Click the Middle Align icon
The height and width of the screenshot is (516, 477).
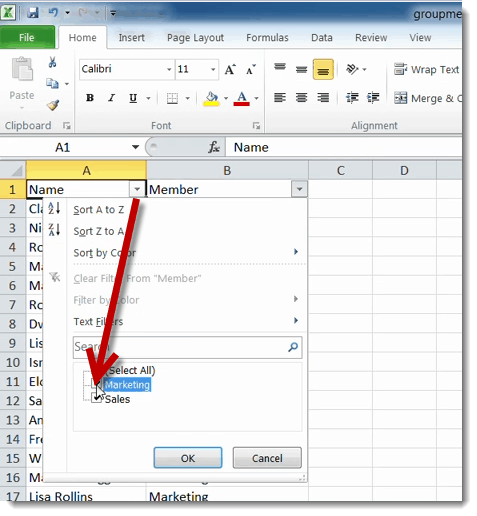(301, 69)
